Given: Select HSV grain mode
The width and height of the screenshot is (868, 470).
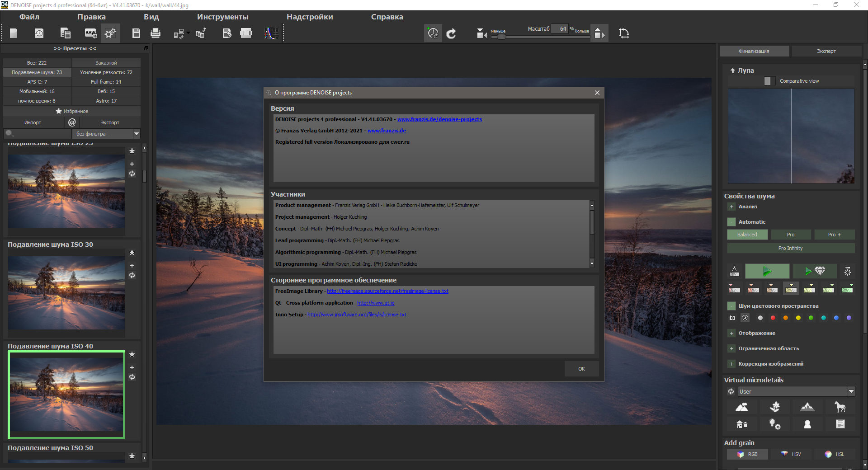Looking at the screenshot, I should [791, 454].
